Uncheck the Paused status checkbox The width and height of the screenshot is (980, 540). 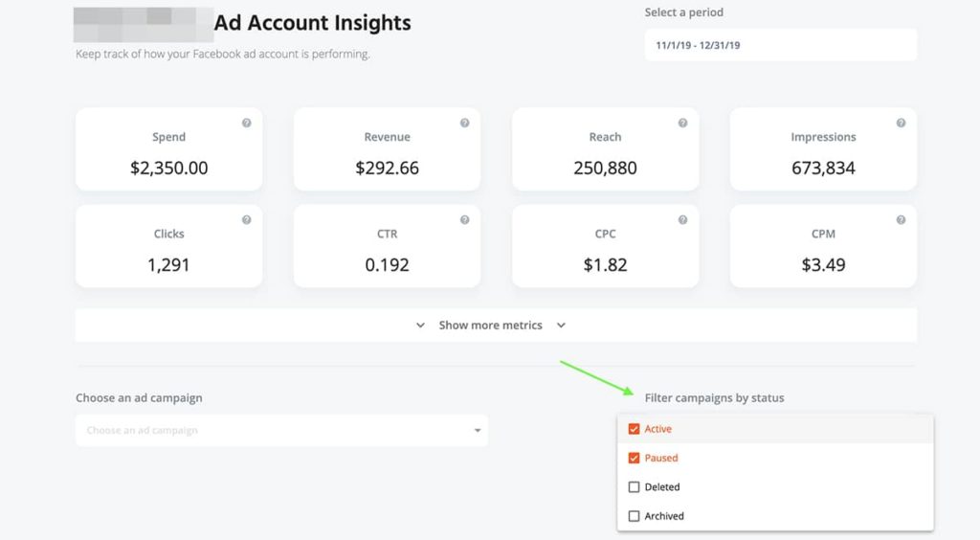634,458
